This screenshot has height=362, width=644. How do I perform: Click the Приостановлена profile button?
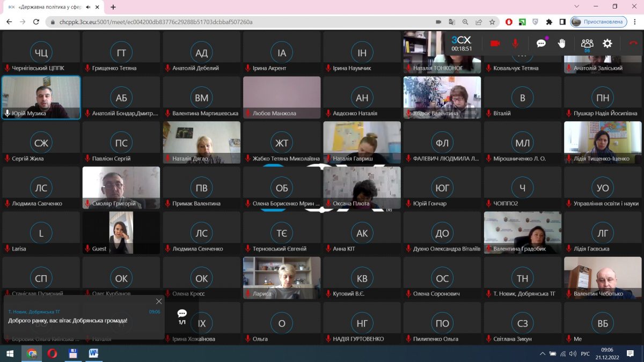pos(598,22)
